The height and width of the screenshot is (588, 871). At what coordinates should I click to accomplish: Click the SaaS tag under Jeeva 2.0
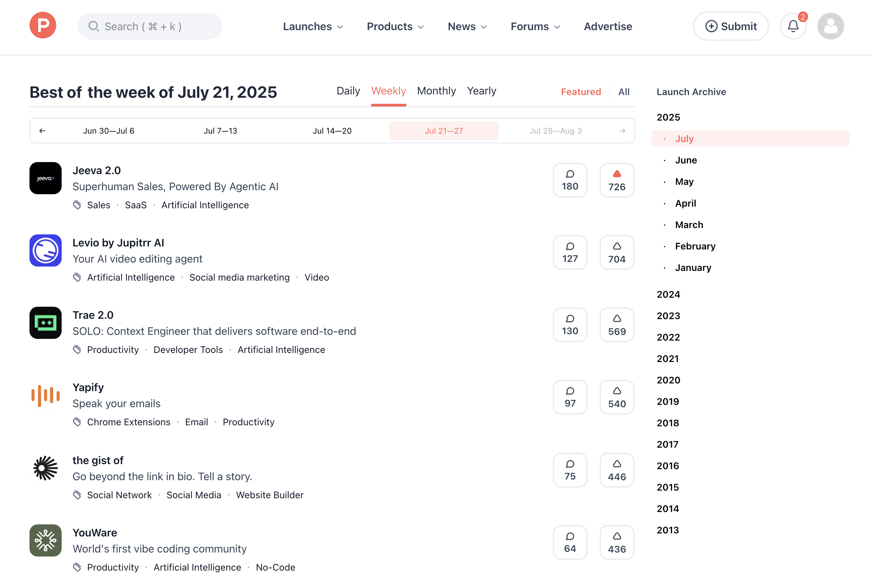[136, 205]
